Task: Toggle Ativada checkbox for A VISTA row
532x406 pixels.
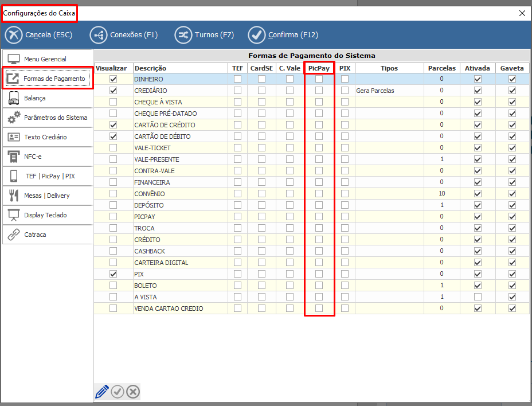Action: [478, 297]
